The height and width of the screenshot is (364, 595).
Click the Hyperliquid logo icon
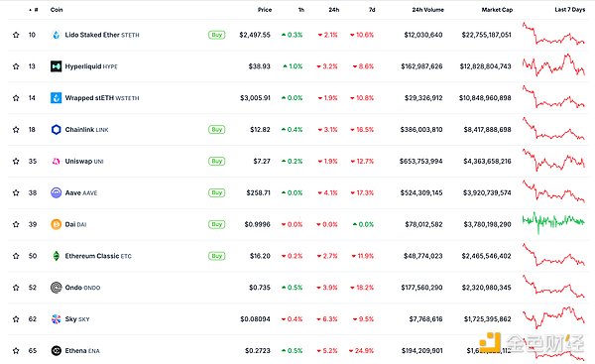click(x=57, y=66)
